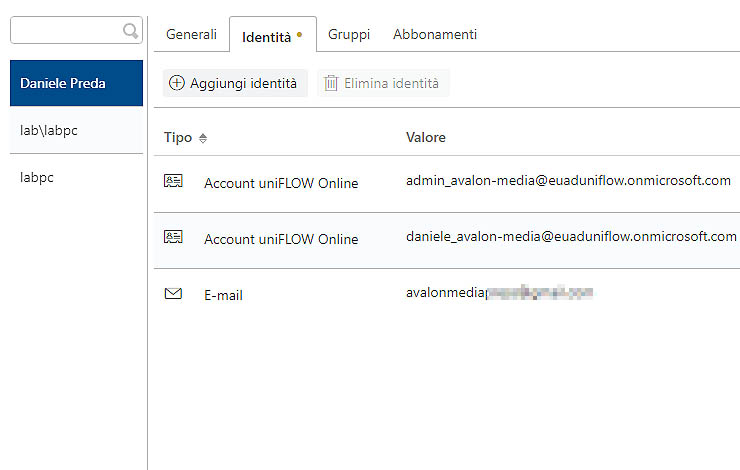This screenshot has width=740, height=470.
Task: Open the Generali tab
Action: [191, 34]
